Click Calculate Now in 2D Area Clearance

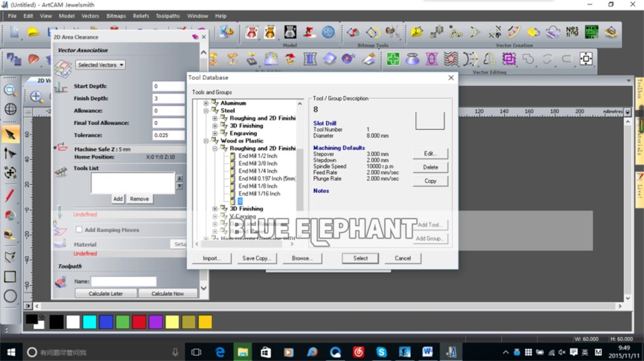coord(168,294)
